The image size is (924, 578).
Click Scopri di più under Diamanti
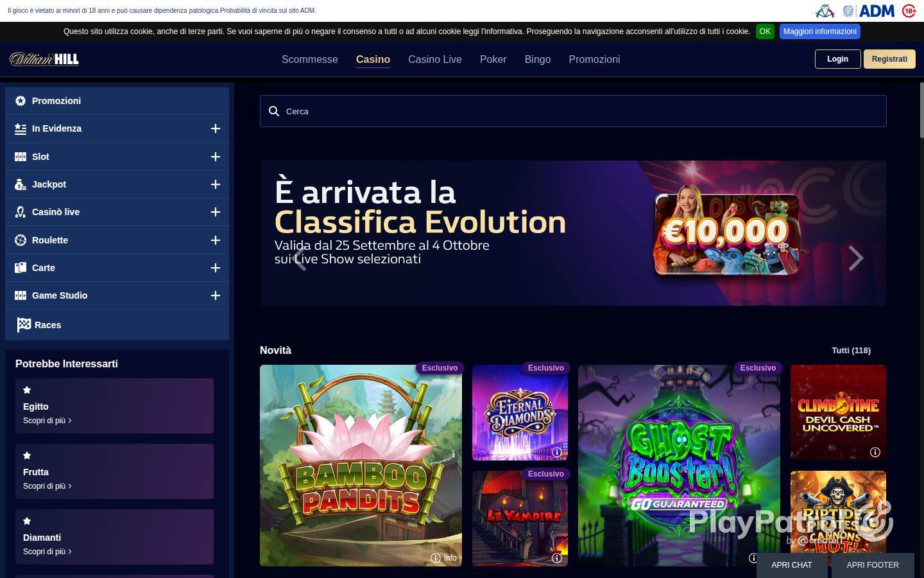47,552
